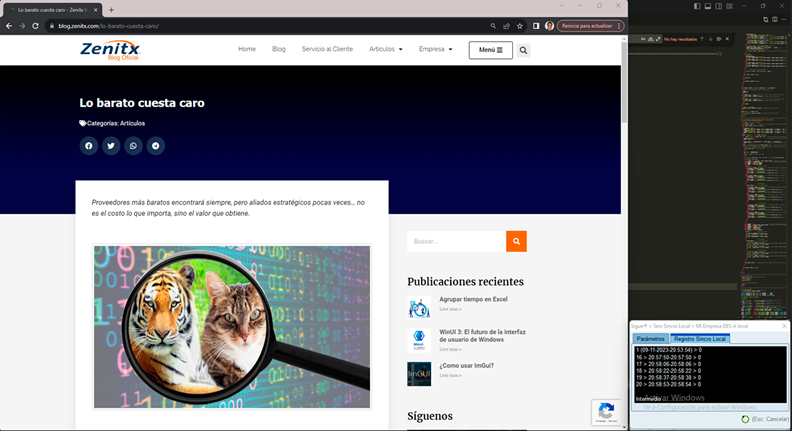Viewport: 792px width, 431px height.
Task: Click the ImGui post thumbnail
Action: (419, 374)
